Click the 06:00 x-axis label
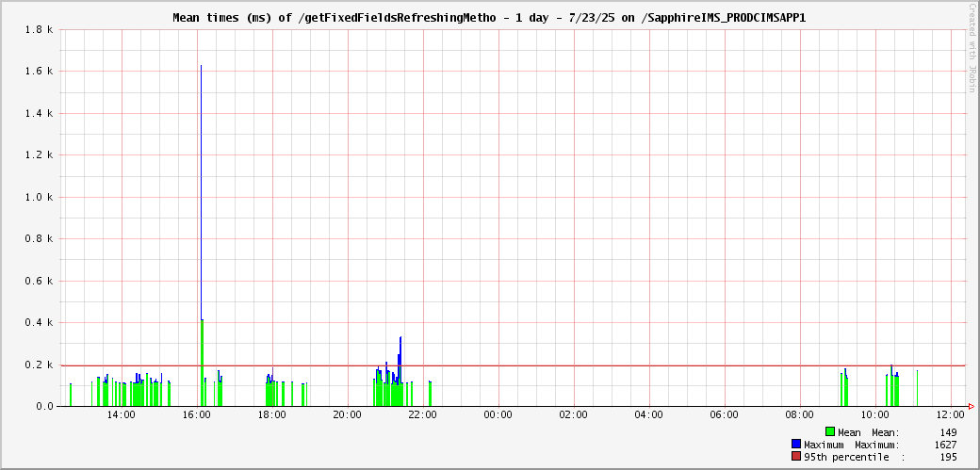The width and height of the screenshot is (980, 470). tap(725, 415)
